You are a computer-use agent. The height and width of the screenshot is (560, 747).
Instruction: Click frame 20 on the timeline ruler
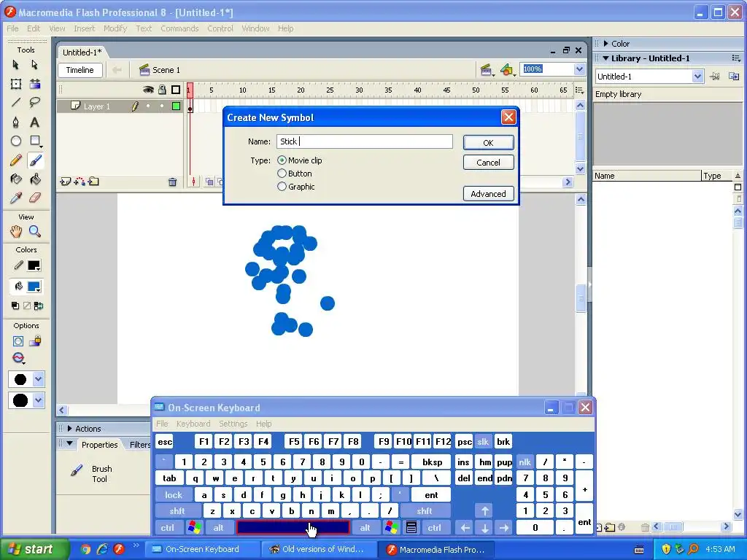pyautogui.click(x=301, y=90)
